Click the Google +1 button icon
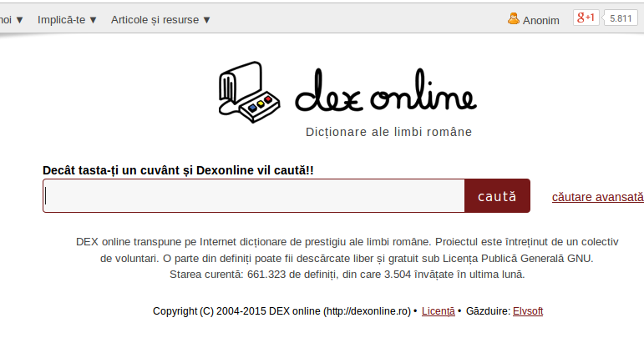Image resolution: width=644 pixels, height=338 pixels. coord(586,18)
